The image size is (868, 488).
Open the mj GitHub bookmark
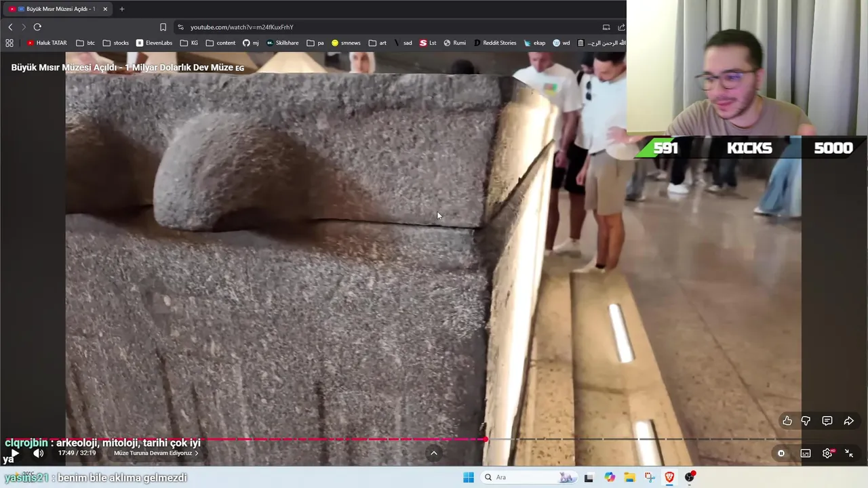pos(251,43)
